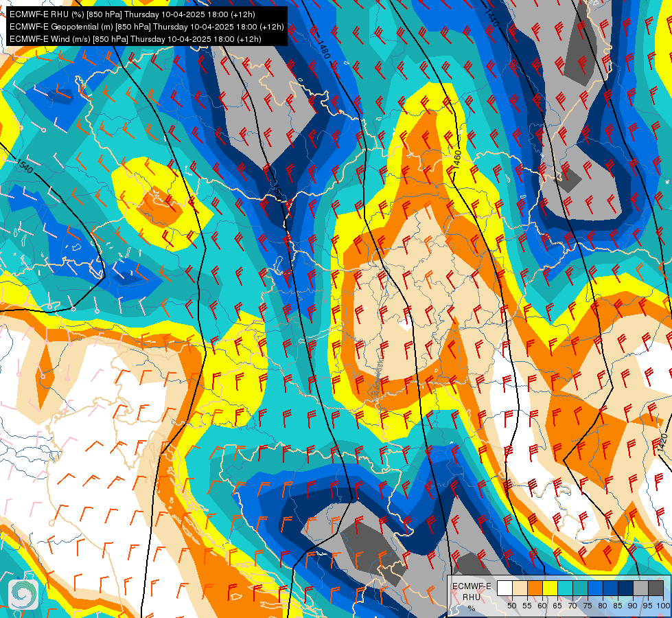Select the cyan 65-70 legend swatch
Image resolution: width=672 pixels, height=618 pixels.
coord(566,588)
